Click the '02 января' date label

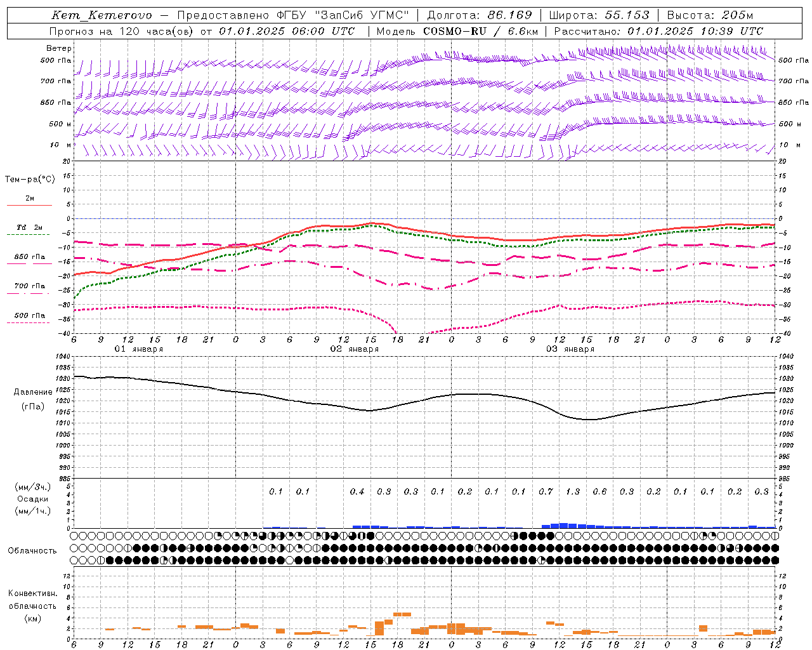point(354,349)
